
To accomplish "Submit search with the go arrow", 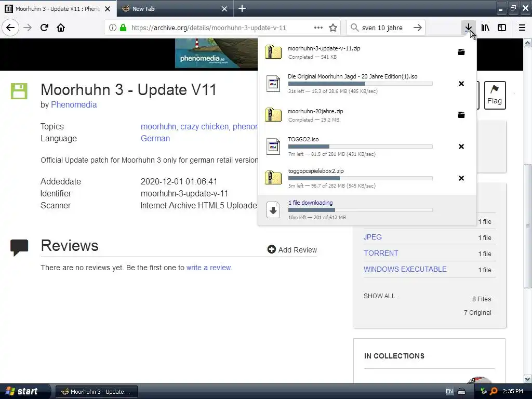I will 418,28.
